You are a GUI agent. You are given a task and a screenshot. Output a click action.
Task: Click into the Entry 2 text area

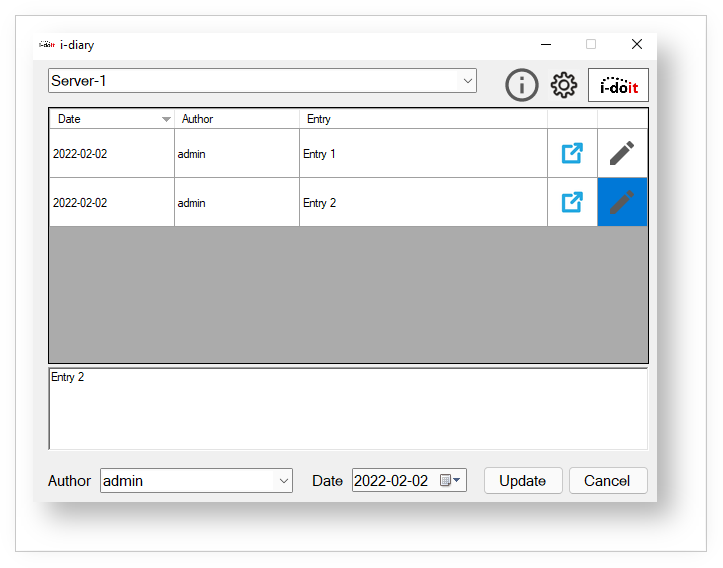[347, 410]
